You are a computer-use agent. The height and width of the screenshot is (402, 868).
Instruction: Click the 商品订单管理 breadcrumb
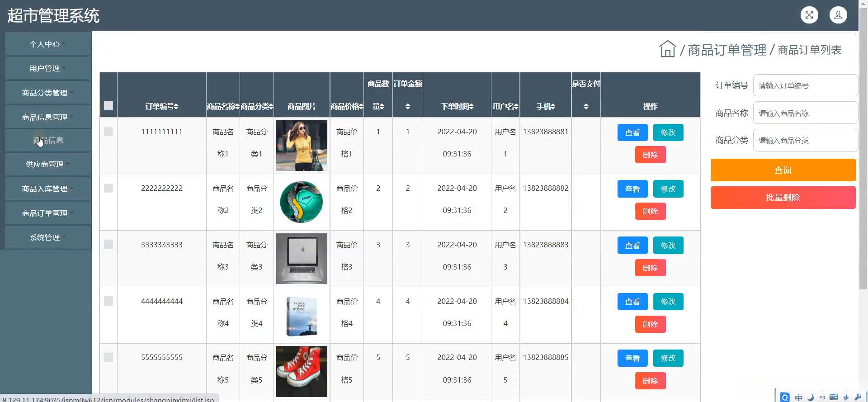click(727, 50)
